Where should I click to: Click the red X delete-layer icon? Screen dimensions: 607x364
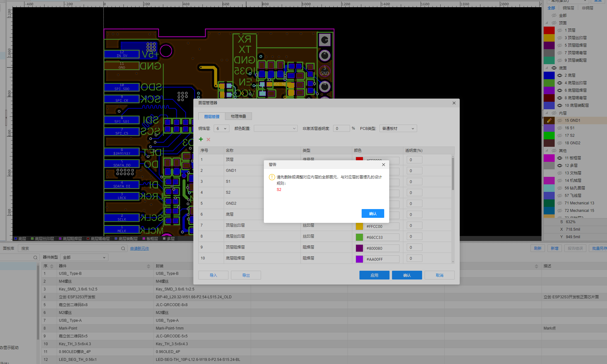pos(208,140)
